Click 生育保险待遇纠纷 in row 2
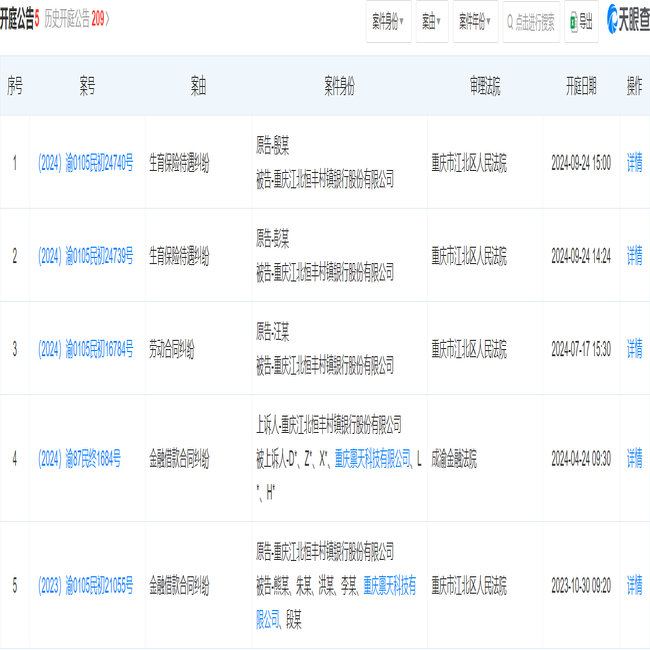This screenshot has height=650, width=650. pos(179,255)
